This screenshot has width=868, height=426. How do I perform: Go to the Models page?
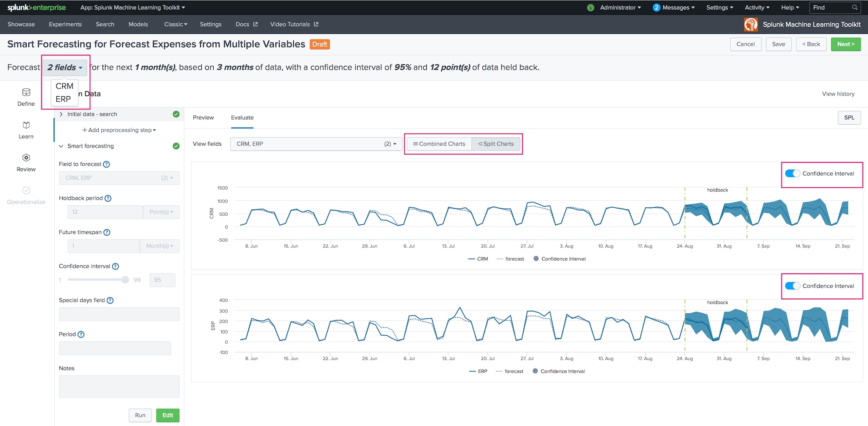138,24
